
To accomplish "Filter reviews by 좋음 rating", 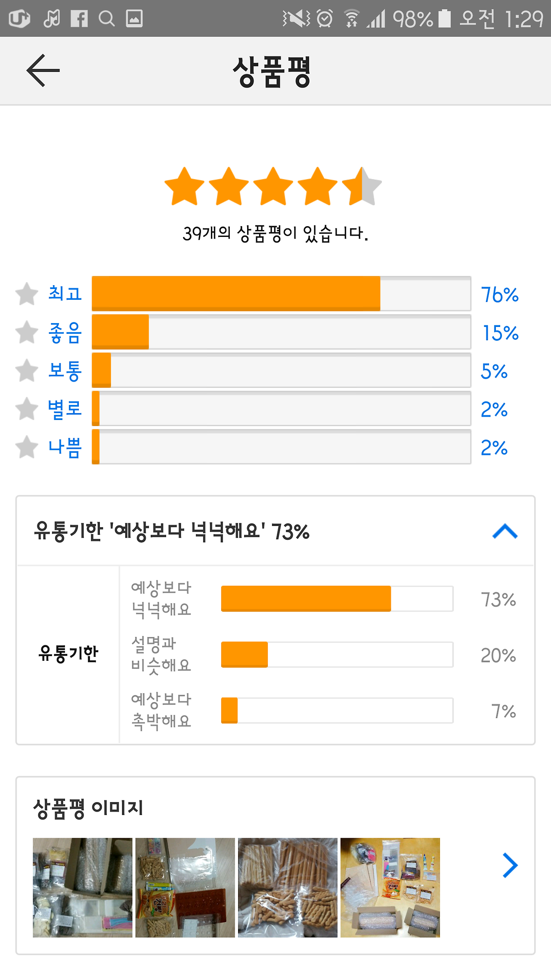I will point(65,333).
